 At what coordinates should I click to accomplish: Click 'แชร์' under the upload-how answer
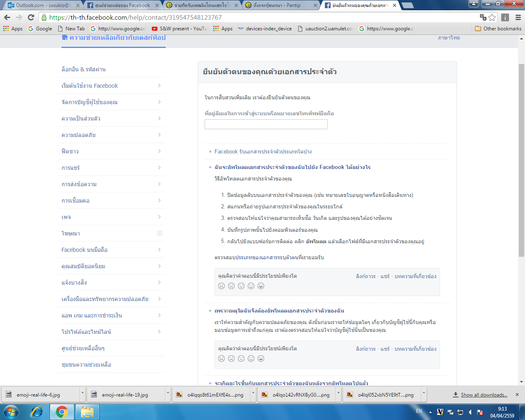385,276
